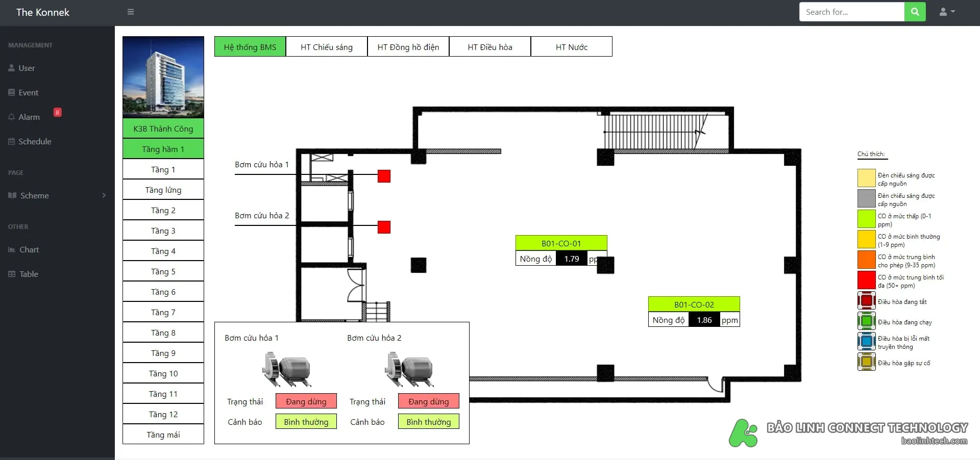The image size is (980, 460).
Task: Click the green search magnifier button
Action: pos(915,12)
